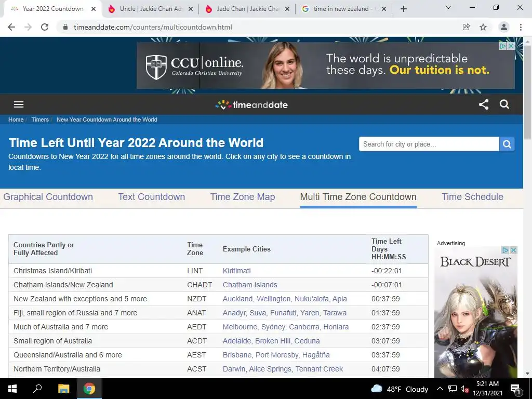Image resolution: width=532 pixels, height=399 pixels.
Task: Click the address bar URL
Action: [153, 27]
